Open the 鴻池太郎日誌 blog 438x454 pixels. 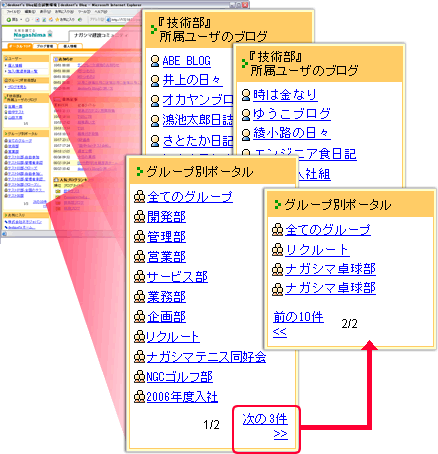coord(198,120)
